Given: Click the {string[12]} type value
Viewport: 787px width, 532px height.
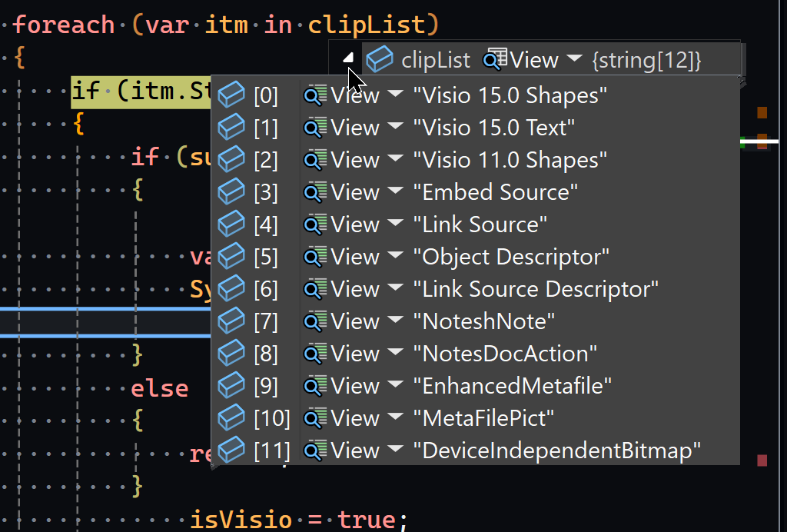Looking at the screenshot, I should (646, 60).
